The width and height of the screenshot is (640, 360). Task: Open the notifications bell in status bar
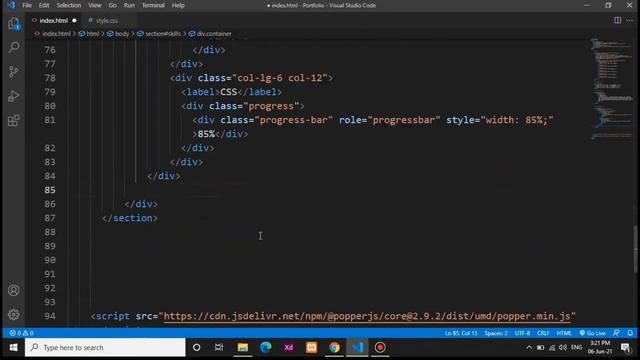click(630, 333)
